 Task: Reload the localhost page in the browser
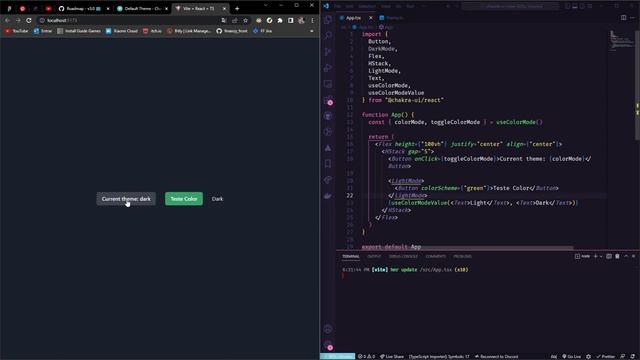[x=29, y=20]
